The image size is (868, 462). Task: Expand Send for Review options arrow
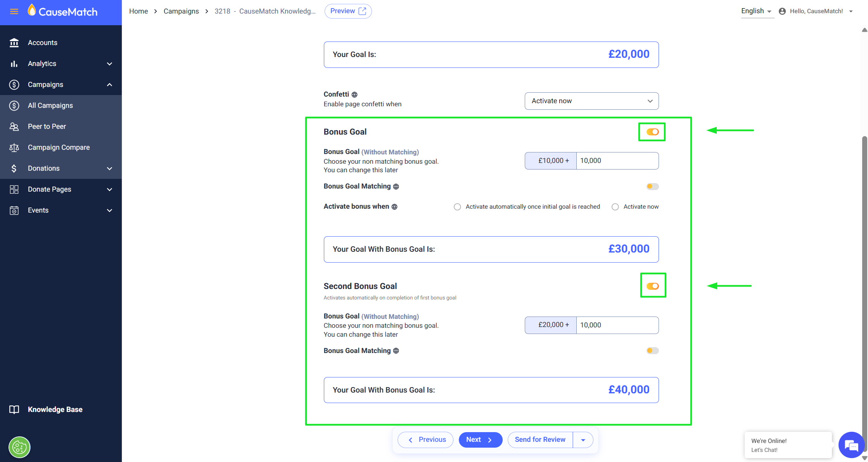click(x=583, y=440)
